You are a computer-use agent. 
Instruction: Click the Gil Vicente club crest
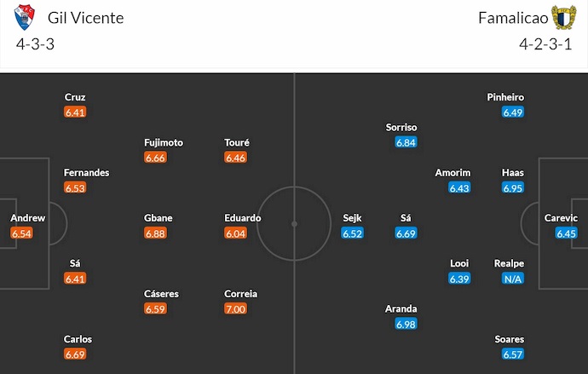tap(26, 17)
